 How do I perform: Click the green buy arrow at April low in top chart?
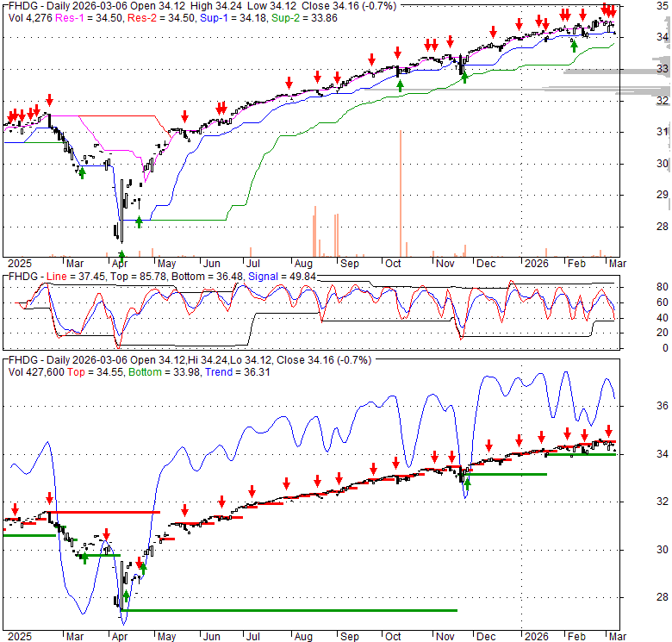(121, 255)
